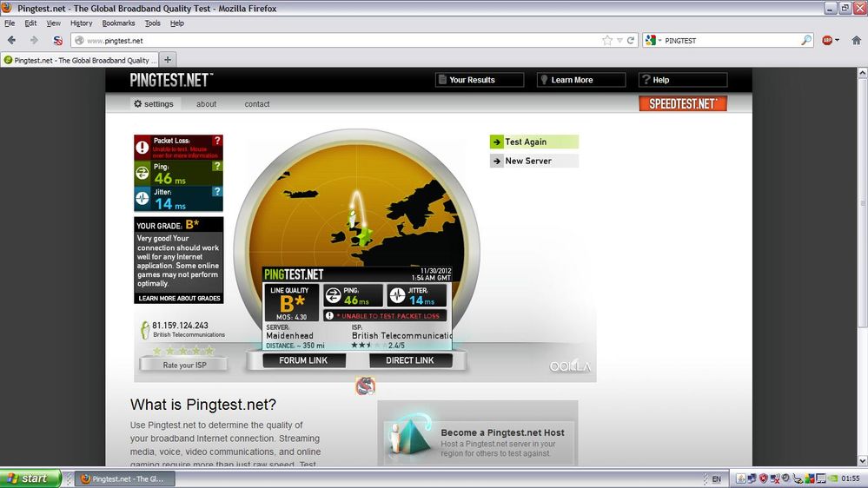Click the search magnifier icon
This screenshot has width=868, height=488.
click(806, 40)
